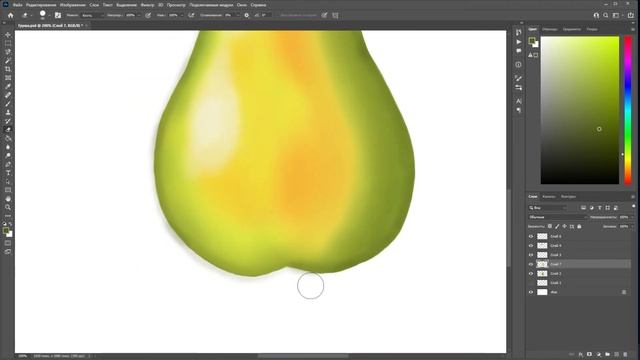Pick a color in the color field

tap(580, 110)
